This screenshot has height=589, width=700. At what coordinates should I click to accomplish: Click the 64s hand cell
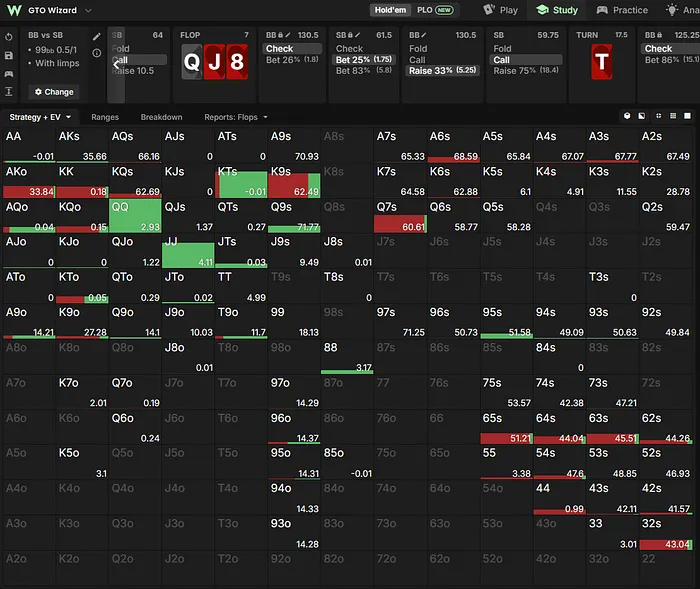[x=559, y=427]
